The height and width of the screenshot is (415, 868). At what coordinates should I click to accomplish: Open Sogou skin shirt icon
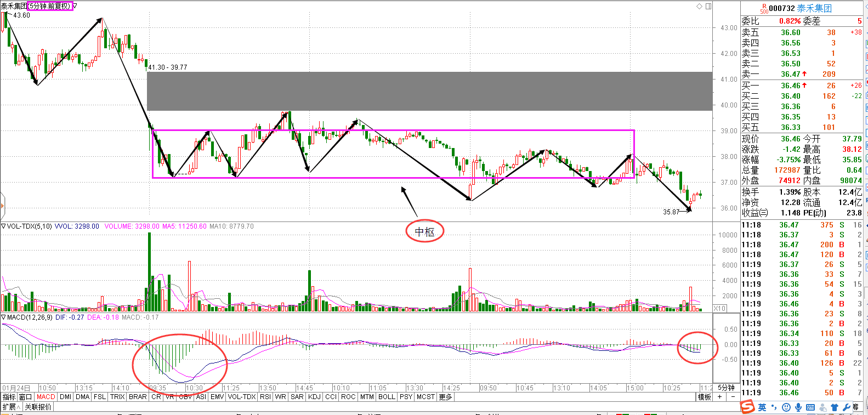835,407
